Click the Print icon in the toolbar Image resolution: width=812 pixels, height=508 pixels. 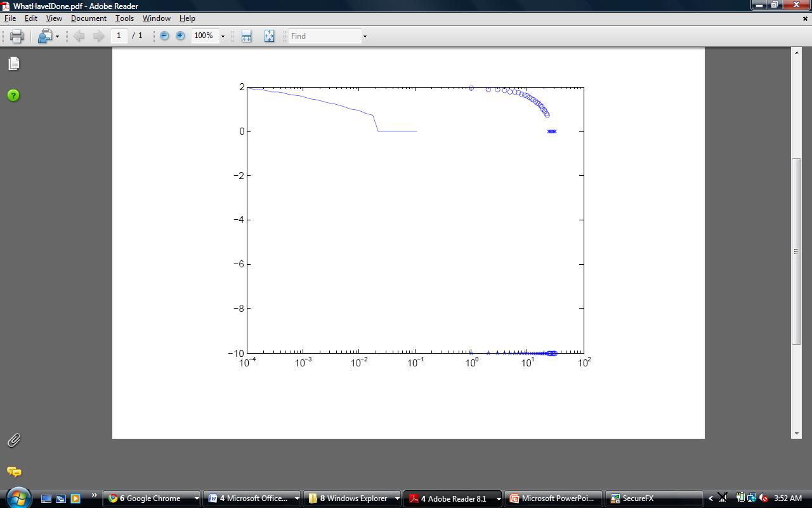pyautogui.click(x=17, y=36)
